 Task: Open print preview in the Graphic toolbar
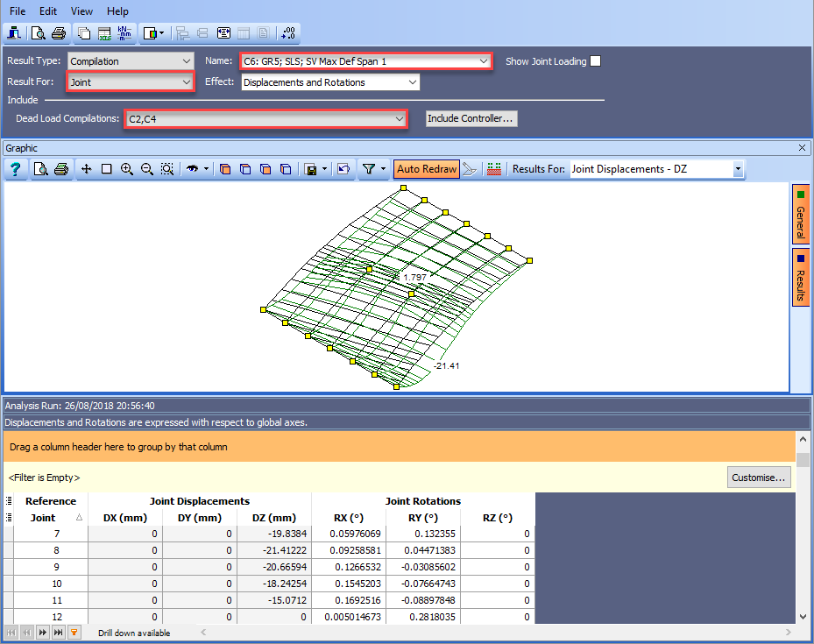[x=40, y=169]
